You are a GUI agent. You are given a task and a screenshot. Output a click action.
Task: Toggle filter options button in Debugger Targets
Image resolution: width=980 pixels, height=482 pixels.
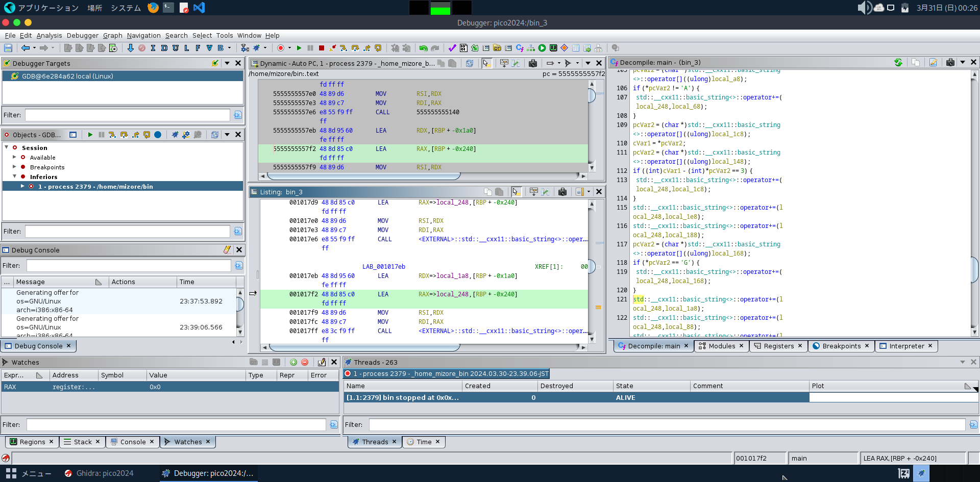[238, 115]
